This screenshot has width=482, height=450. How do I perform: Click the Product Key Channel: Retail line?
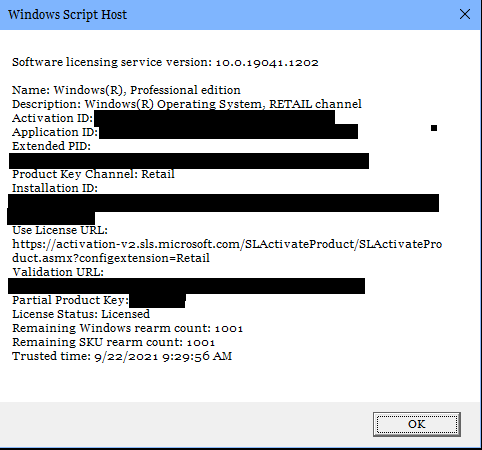point(93,174)
